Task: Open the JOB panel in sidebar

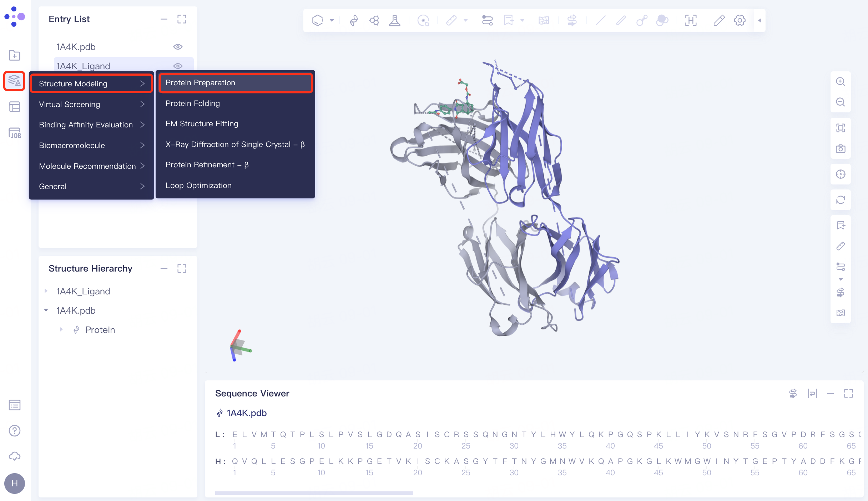Action: [x=15, y=133]
